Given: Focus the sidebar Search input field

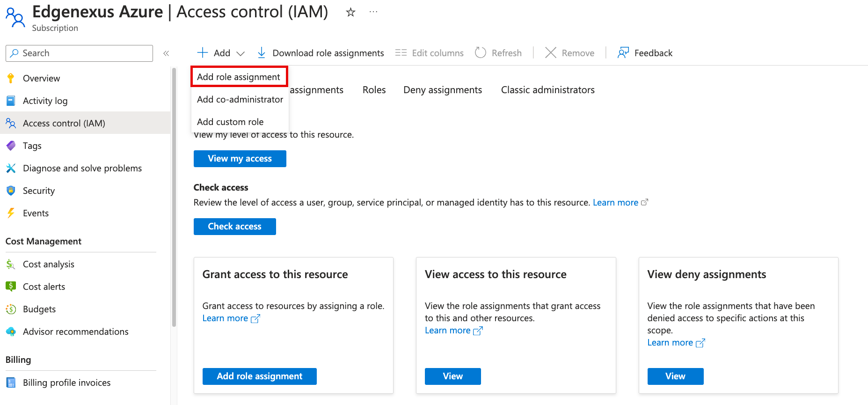Looking at the screenshot, I should click(79, 53).
